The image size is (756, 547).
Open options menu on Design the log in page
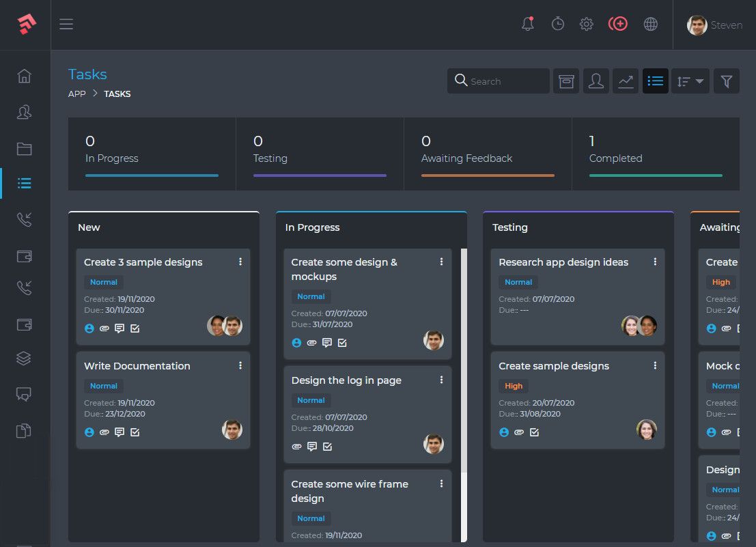point(441,380)
